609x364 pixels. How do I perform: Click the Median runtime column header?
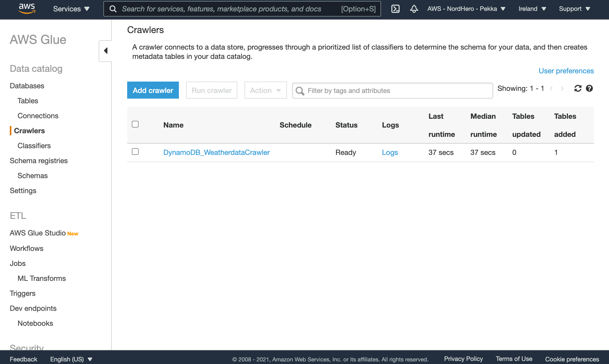[x=483, y=125]
